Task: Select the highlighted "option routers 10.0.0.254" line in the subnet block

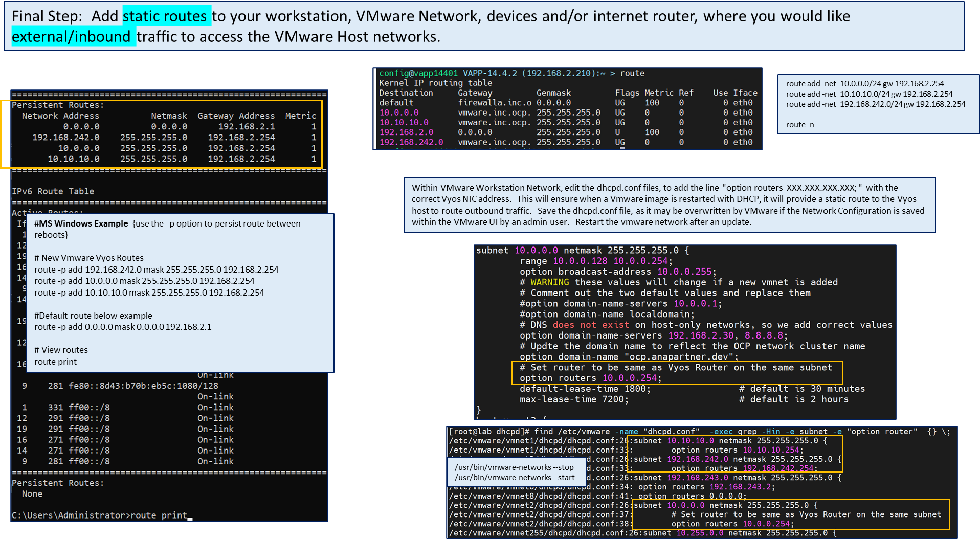Action: [590, 378]
